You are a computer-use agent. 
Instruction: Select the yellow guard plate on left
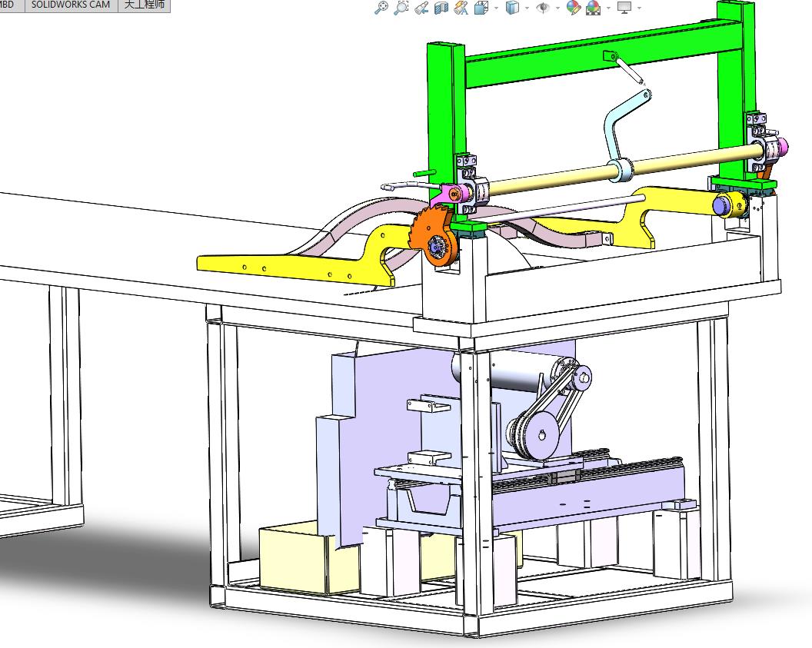[x=295, y=254]
